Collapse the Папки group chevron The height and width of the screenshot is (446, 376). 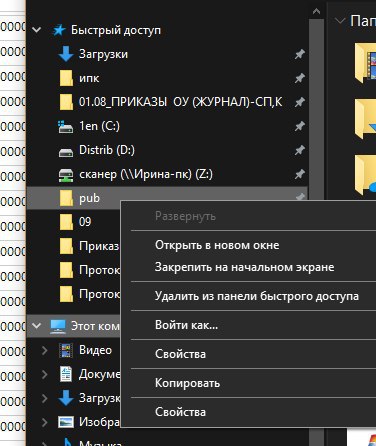click(x=340, y=21)
